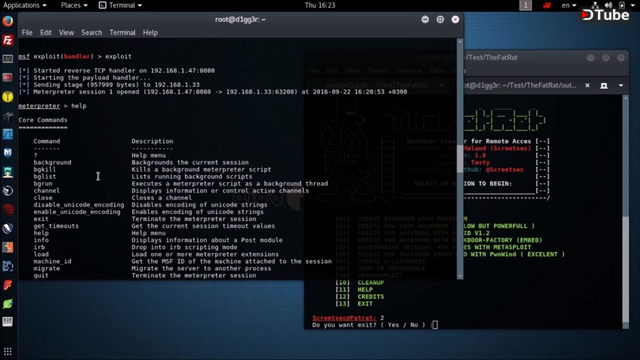
Task: Open the en keyboard language dropdown
Action: [569, 5]
